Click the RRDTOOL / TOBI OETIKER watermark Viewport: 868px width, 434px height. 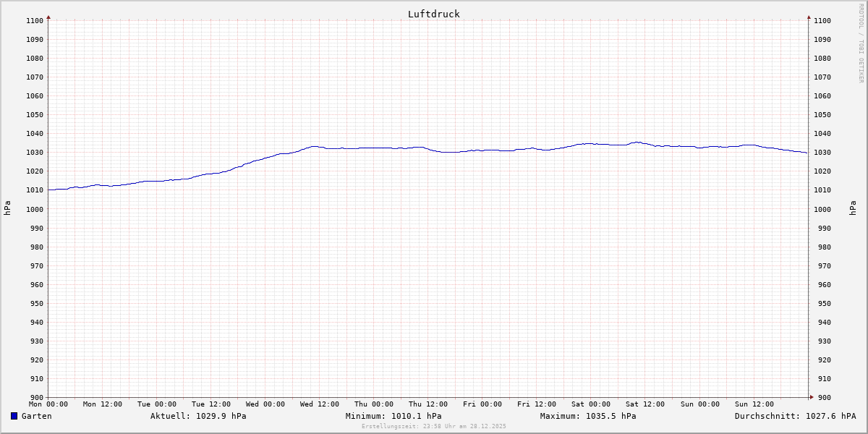pyautogui.click(x=861, y=43)
